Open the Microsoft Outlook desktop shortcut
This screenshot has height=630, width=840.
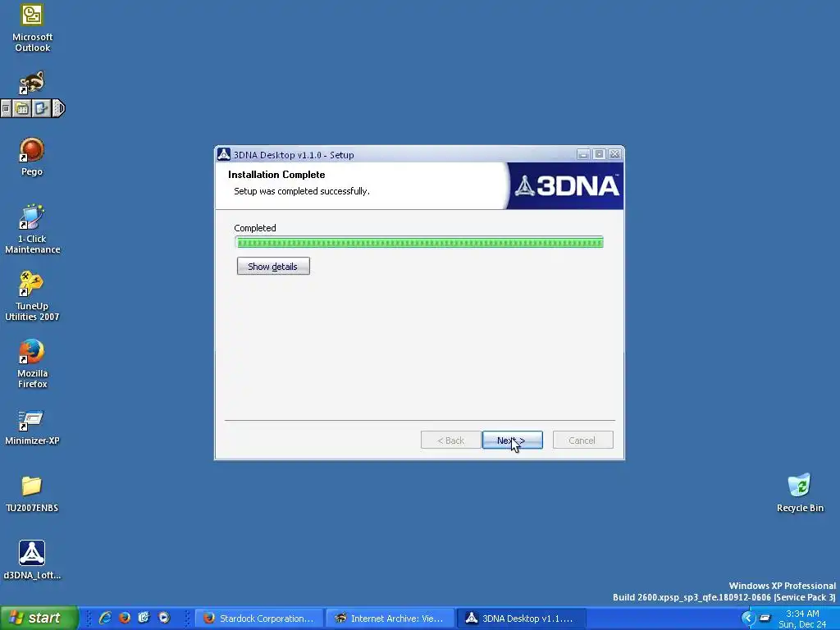pyautogui.click(x=32, y=28)
